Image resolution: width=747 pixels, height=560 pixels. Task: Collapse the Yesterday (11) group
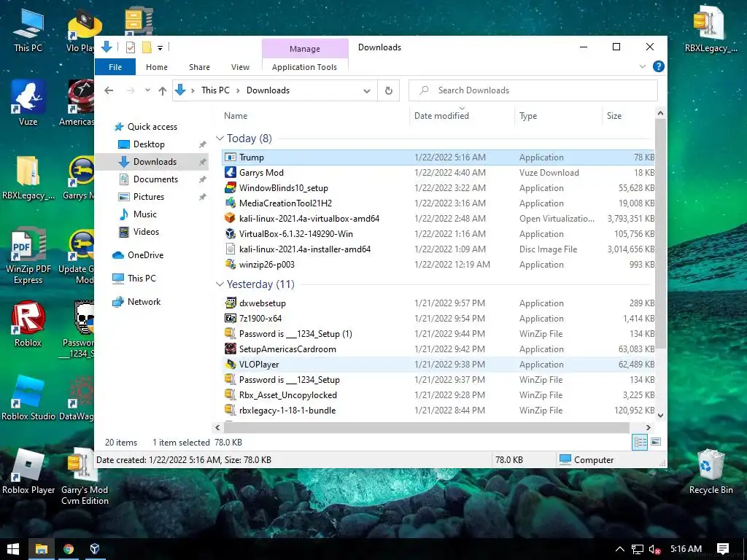pyautogui.click(x=220, y=284)
